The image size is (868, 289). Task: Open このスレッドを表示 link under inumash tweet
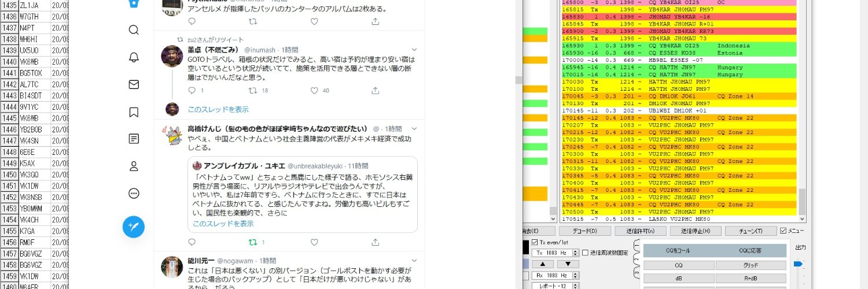coord(218,109)
